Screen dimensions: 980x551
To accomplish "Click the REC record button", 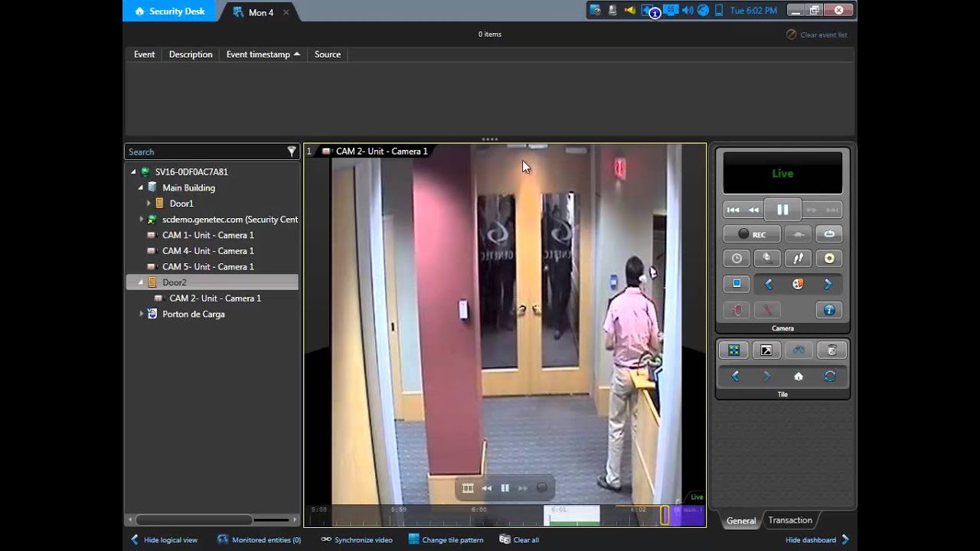I will click(752, 234).
